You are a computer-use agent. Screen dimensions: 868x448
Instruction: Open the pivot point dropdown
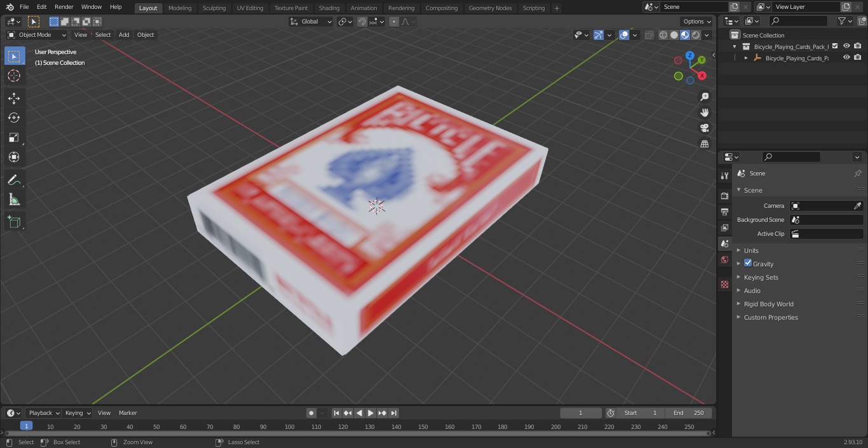click(x=345, y=22)
